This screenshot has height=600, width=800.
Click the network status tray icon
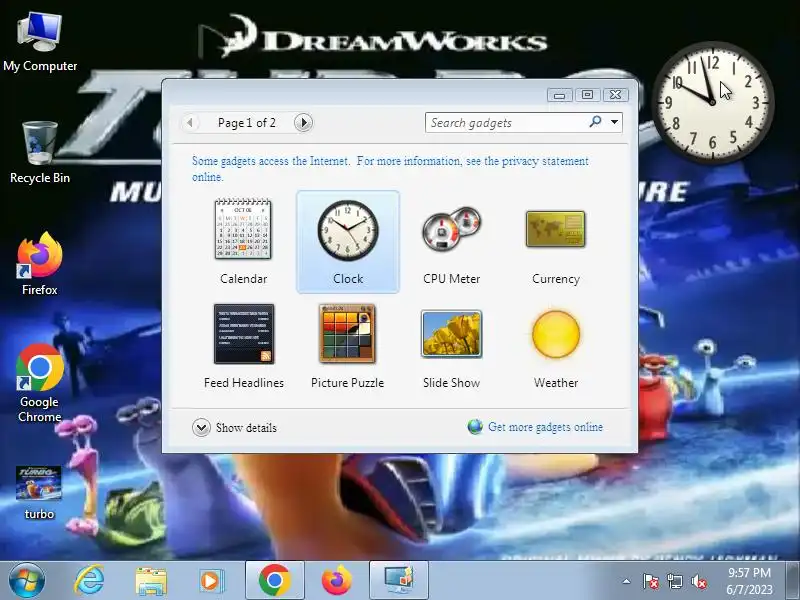click(x=675, y=581)
